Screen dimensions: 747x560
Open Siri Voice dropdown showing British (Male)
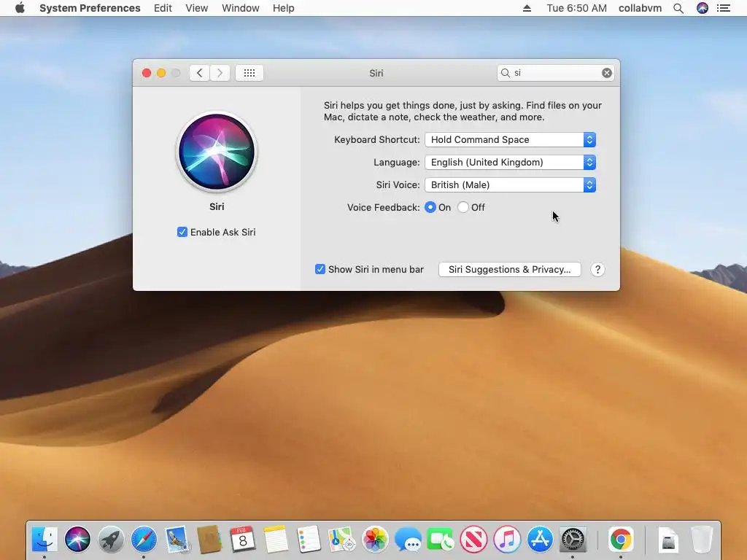[510, 184]
